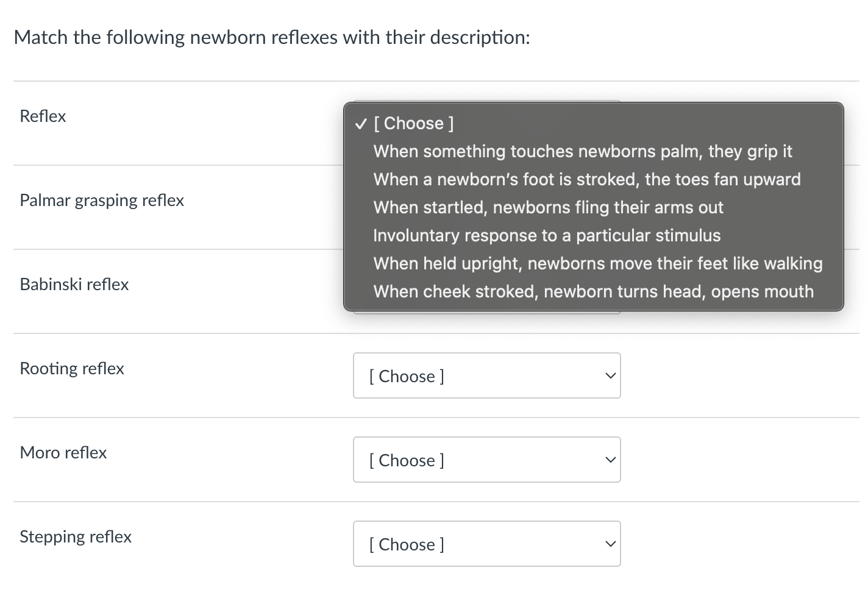Open the Stepping reflex dropdown
The image size is (868, 601).
click(x=486, y=544)
